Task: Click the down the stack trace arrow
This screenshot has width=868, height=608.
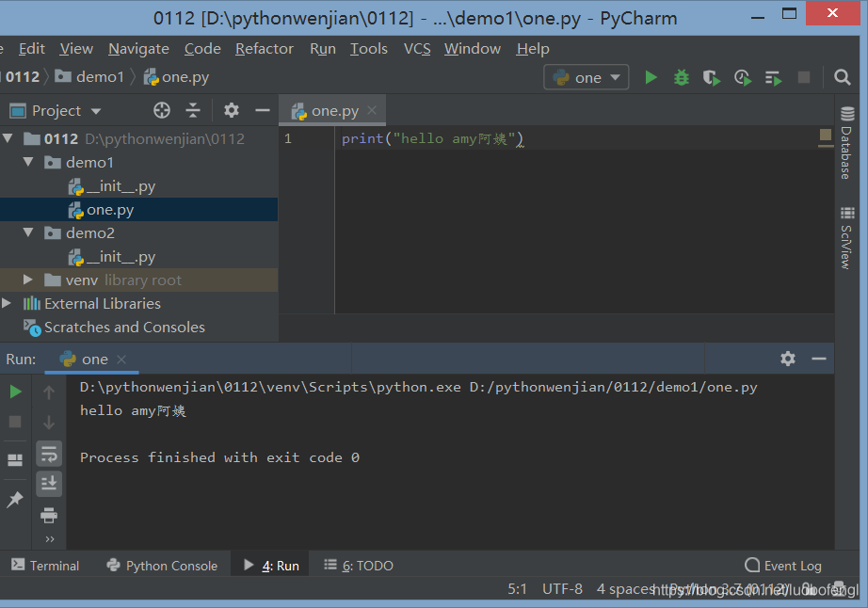Action: (x=49, y=422)
